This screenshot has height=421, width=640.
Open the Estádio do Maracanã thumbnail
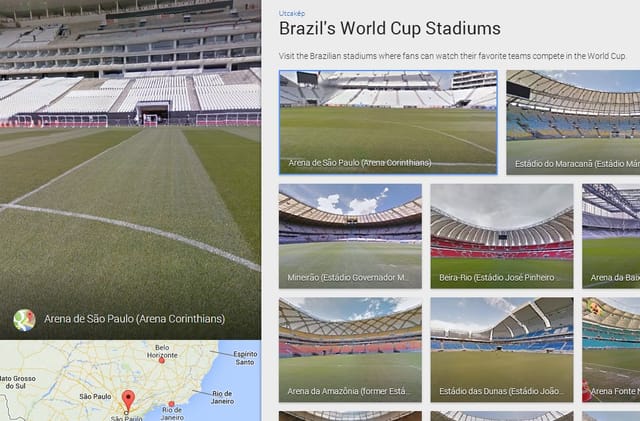tap(573, 123)
